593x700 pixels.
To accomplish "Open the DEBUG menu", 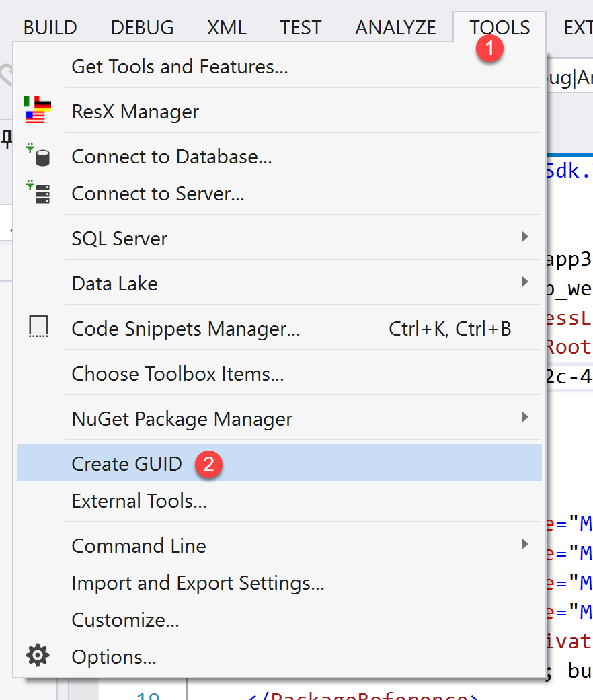I will [x=142, y=28].
